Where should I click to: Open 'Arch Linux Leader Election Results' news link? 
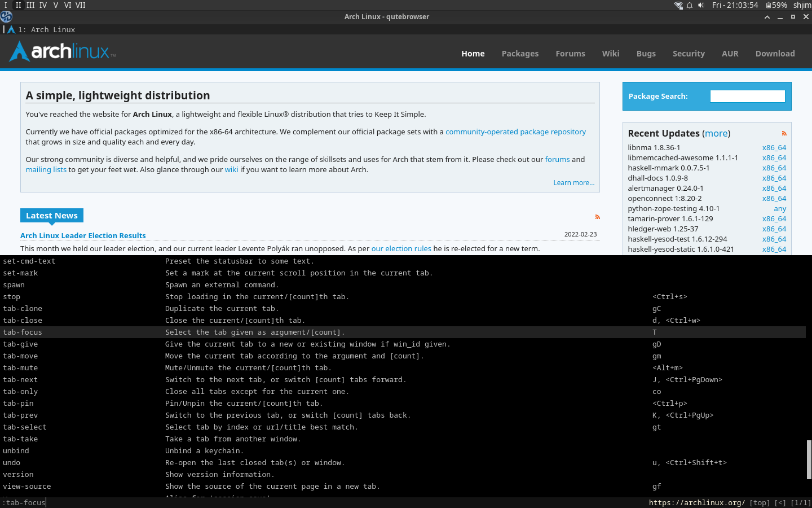coord(83,235)
